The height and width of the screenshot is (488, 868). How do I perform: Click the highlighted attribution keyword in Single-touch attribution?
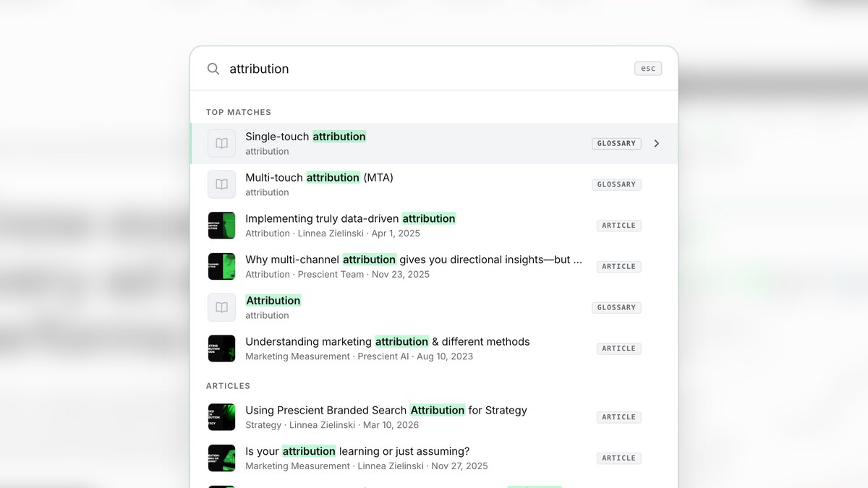[x=339, y=136]
